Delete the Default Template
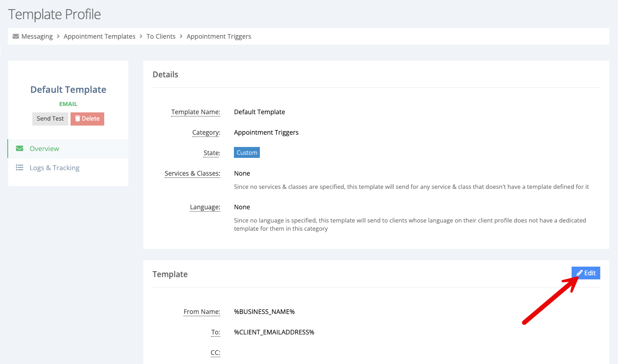The height and width of the screenshot is (364, 618). [x=87, y=119]
